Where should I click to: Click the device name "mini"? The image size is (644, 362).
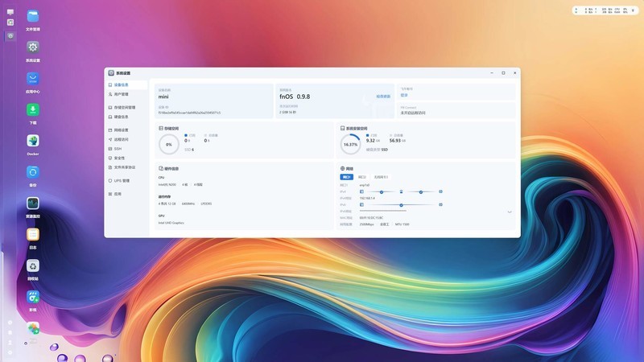coord(163,97)
